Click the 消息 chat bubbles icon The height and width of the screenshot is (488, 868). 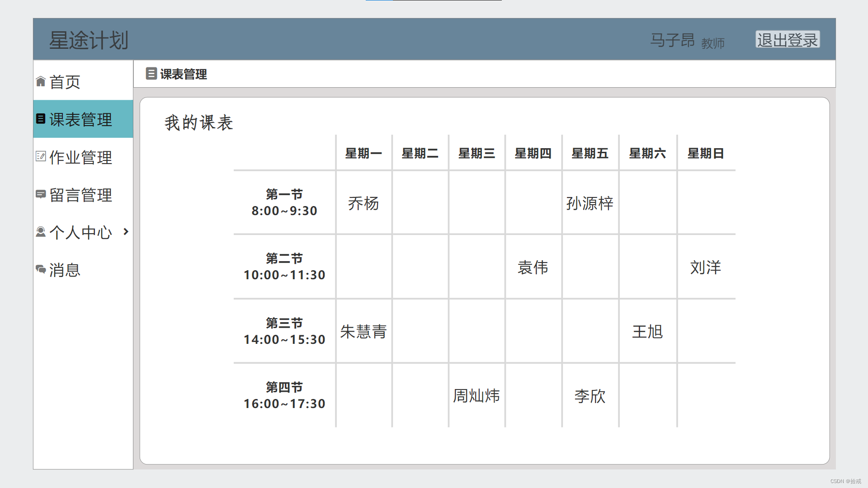(x=41, y=269)
